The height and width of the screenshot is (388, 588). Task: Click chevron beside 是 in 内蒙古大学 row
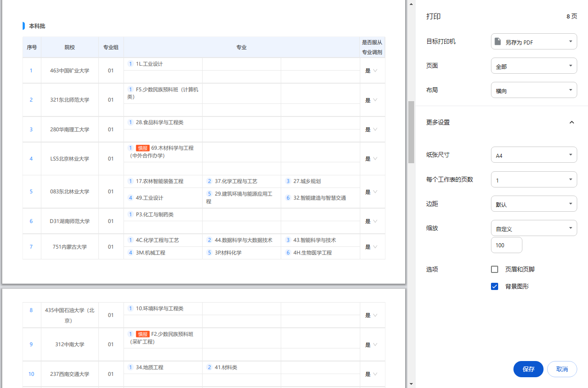point(375,247)
